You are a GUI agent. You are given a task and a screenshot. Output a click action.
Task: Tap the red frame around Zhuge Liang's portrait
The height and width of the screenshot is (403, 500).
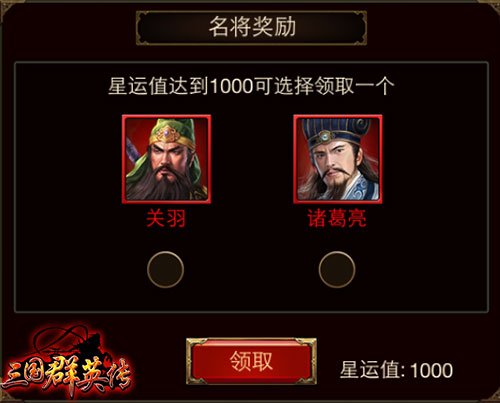click(338, 116)
